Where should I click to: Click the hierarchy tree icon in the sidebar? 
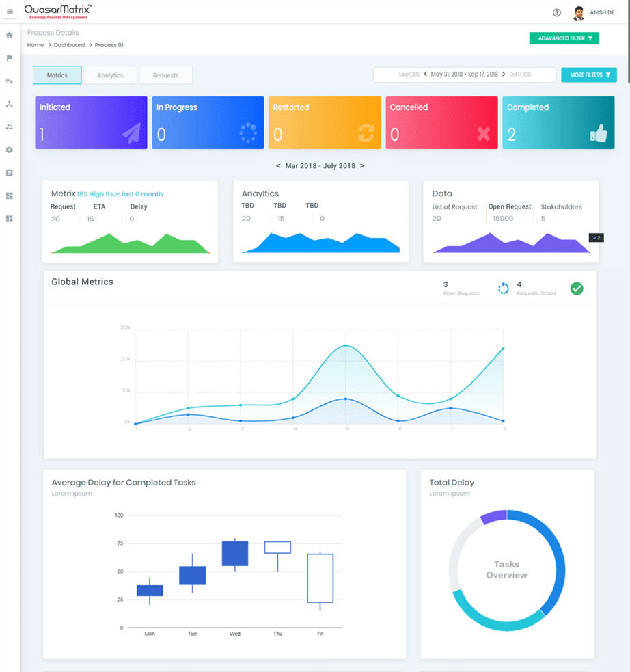click(10, 104)
